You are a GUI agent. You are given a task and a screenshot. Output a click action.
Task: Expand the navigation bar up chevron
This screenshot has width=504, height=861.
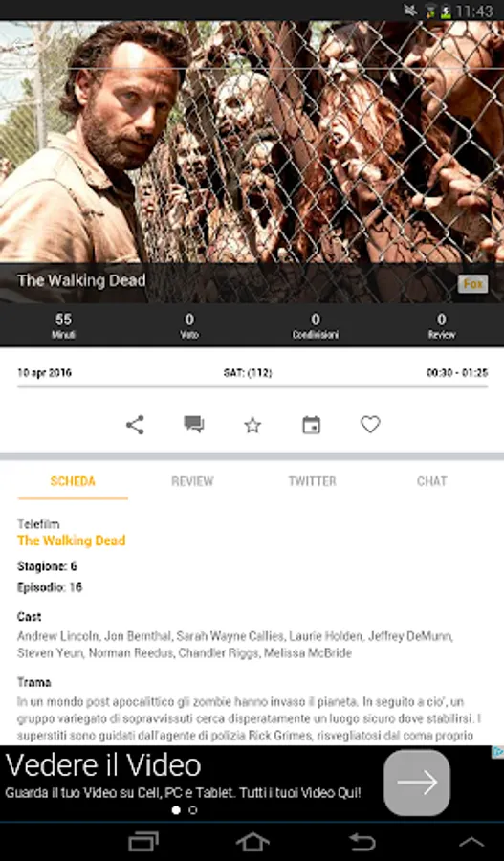pos(471,842)
